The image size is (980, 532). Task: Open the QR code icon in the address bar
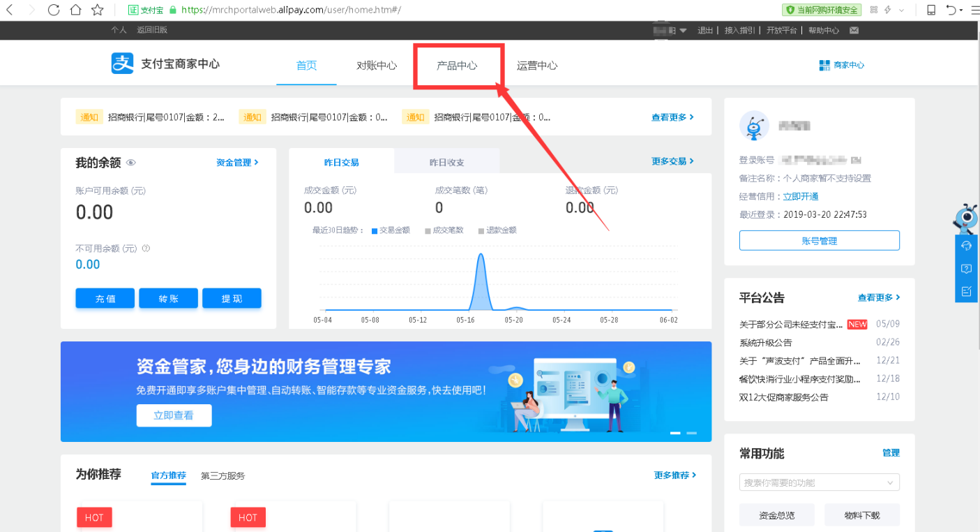[873, 10]
